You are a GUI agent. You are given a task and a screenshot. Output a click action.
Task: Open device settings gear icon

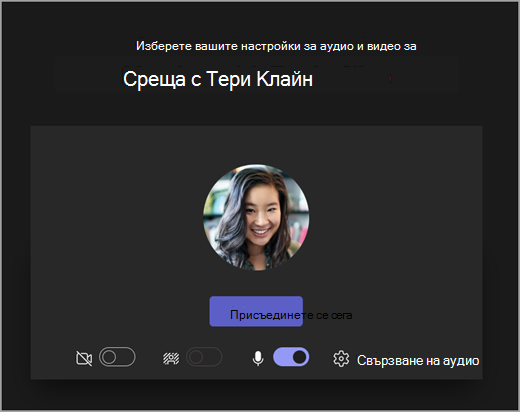(341, 359)
